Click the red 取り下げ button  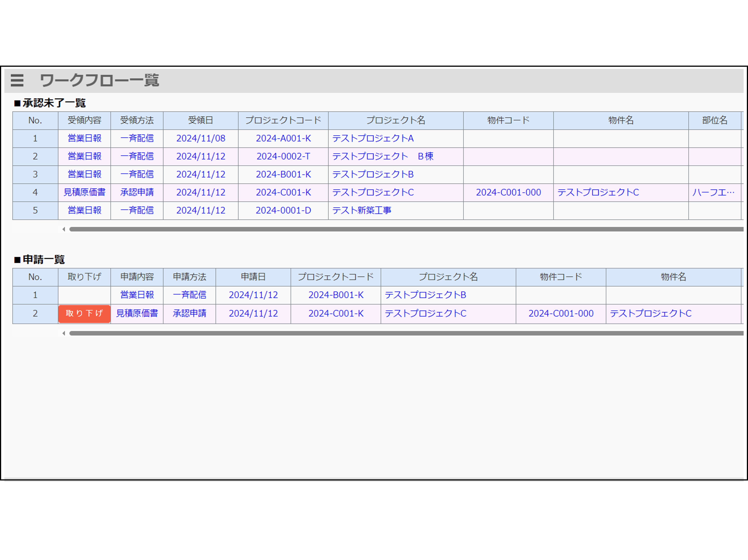point(84,314)
